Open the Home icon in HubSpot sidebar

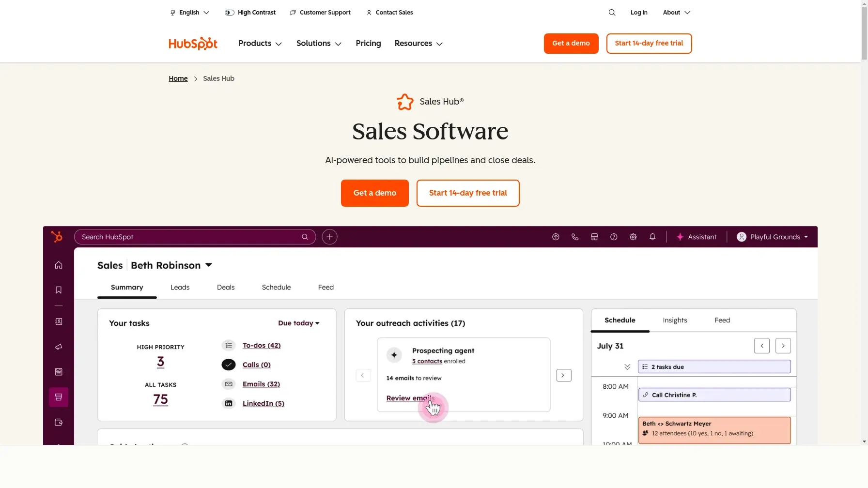coord(58,265)
